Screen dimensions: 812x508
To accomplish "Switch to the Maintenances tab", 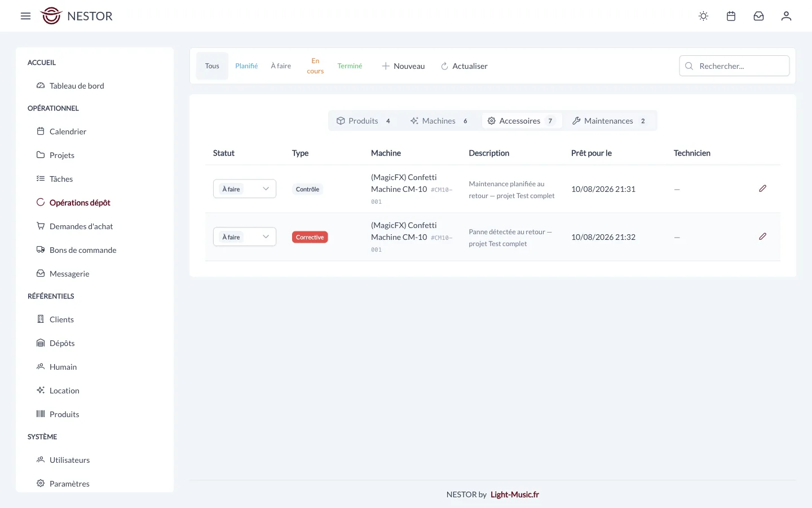I will pos(609,121).
